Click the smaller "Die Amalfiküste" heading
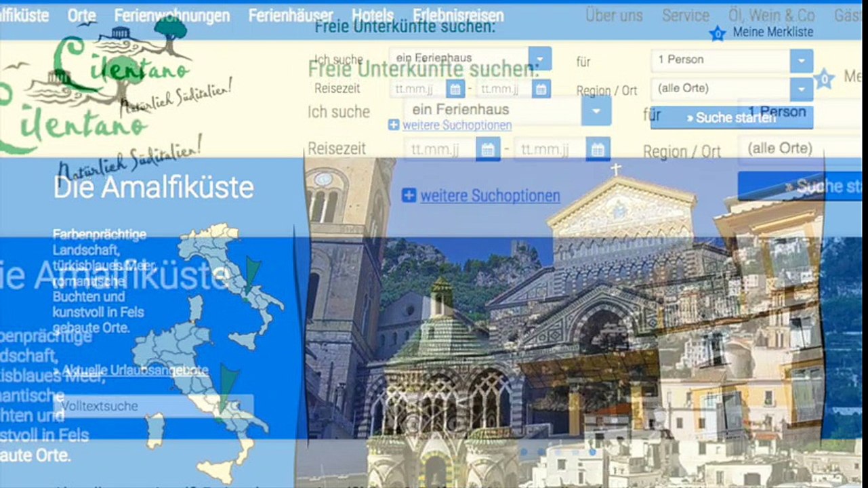 tap(154, 187)
